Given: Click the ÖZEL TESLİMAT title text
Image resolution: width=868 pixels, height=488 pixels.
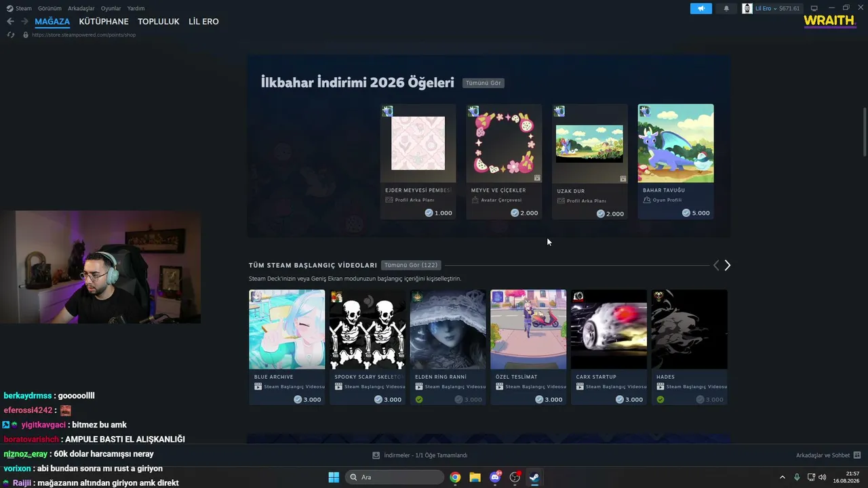Looking at the screenshot, I should [x=517, y=377].
